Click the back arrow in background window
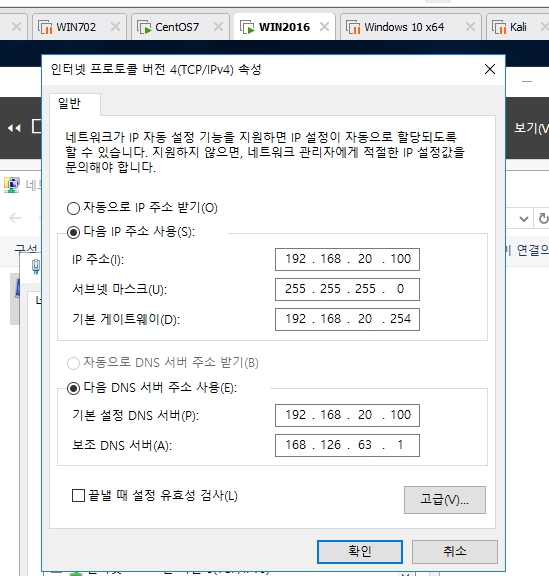 [x=15, y=218]
